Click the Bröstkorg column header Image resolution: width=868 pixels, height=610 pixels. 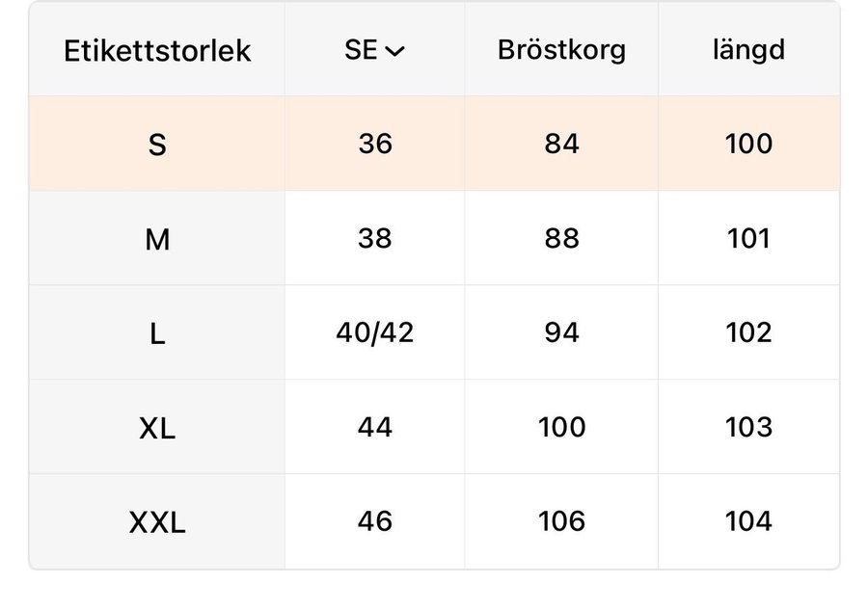pyautogui.click(x=561, y=50)
